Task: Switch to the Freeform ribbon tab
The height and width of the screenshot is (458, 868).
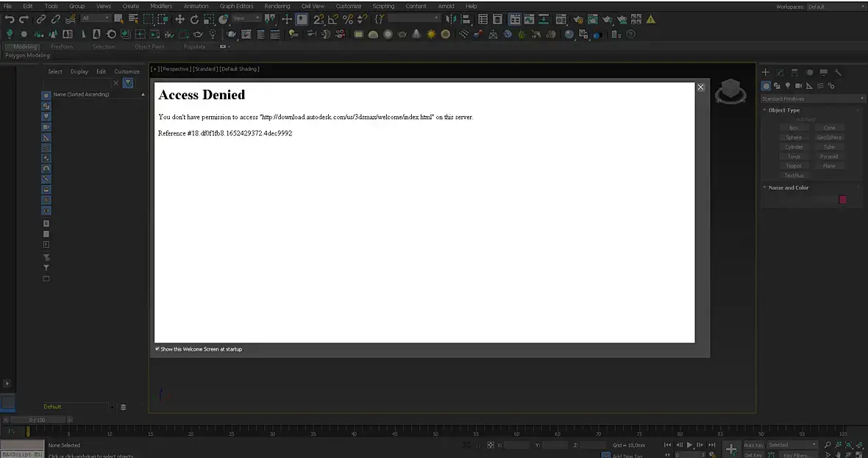Action: tap(62, 47)
